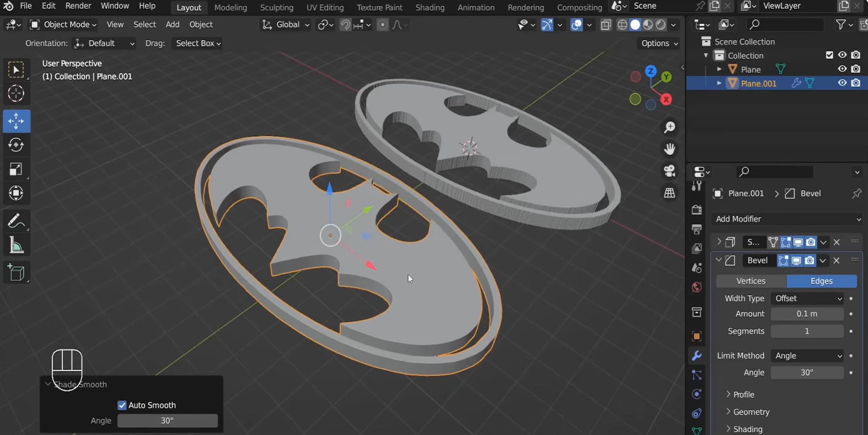Remove the Bevel modifier with X
Screen dimensions: 868x435
click(x=836, y=260)
